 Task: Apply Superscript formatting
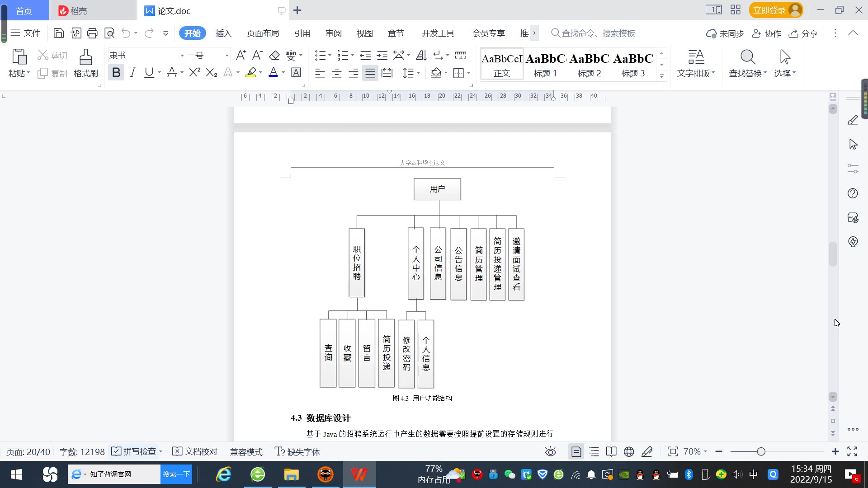pyautogui.click(x=194, y=72)
